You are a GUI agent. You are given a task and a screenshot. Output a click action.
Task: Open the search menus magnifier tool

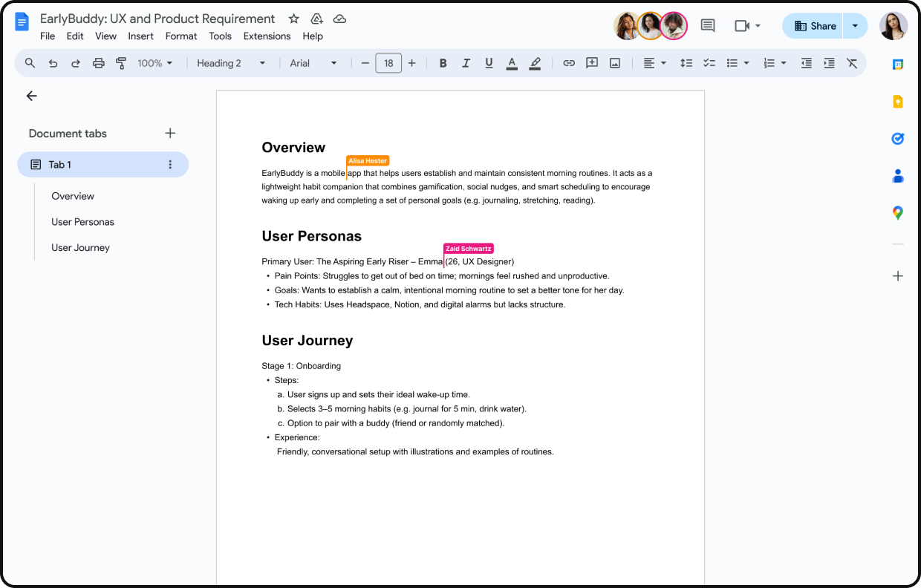click(x=30, y=63)
